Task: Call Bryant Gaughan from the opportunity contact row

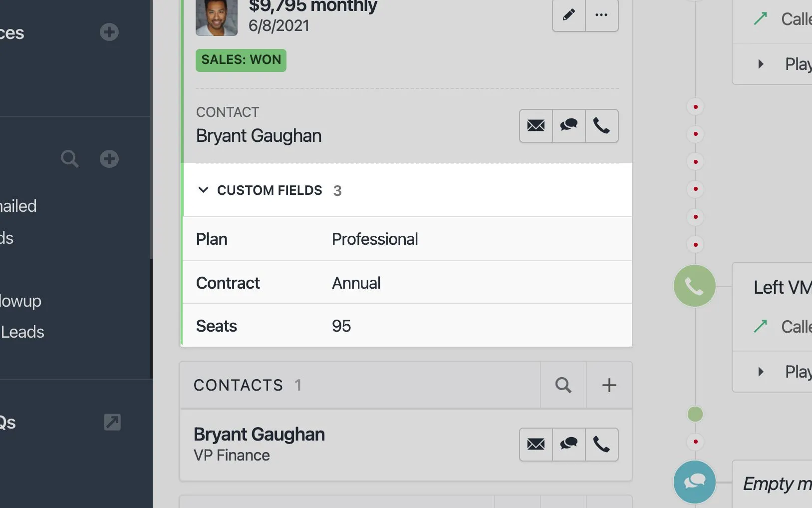Action: [x=601, y=126]
